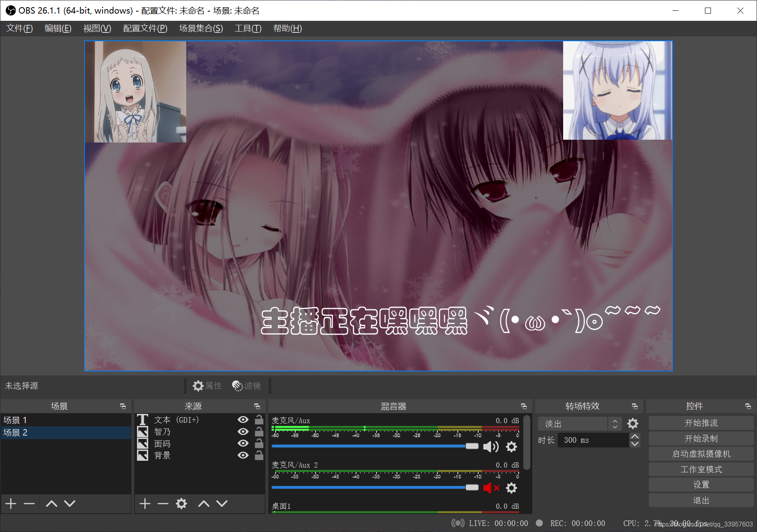
Task: Click the text source T icon
Action: (x=143, y=420)
